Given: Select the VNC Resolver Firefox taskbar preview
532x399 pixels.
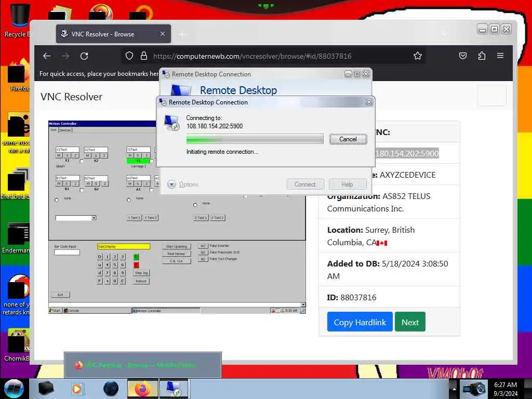Looking at the screenshot, I should 143,365.
